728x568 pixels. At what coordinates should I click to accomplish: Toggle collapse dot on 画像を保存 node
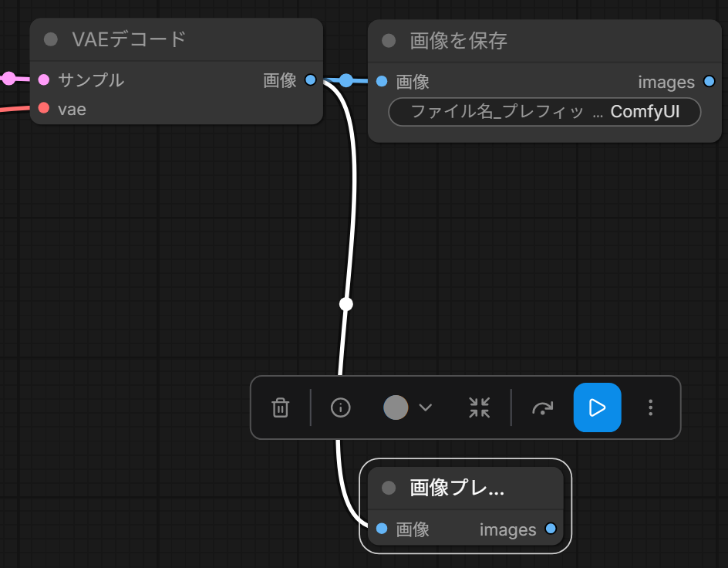tap(389, 40)
